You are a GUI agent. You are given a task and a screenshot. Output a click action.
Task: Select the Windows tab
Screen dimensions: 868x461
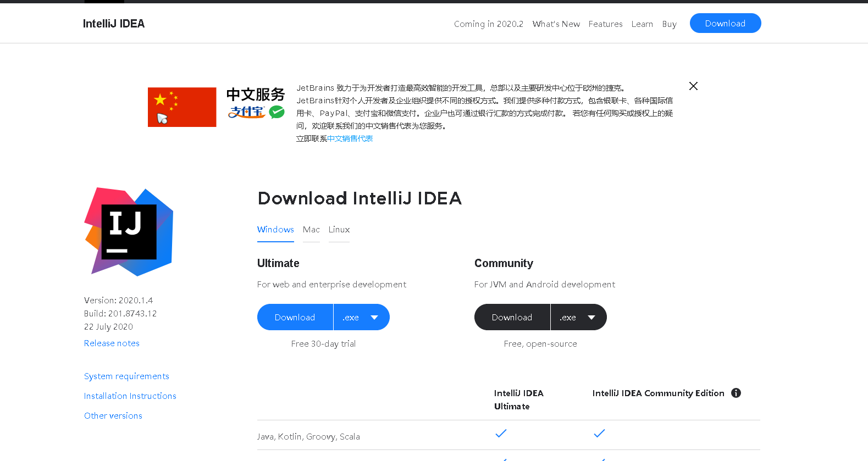(x=275, y=230)
